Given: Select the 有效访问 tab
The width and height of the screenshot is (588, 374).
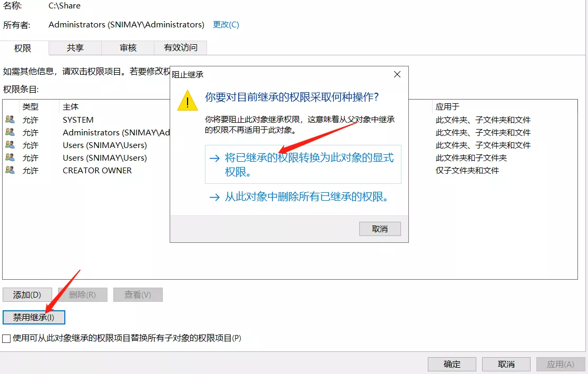Looking at the screenshot, I should pos(180,48).
